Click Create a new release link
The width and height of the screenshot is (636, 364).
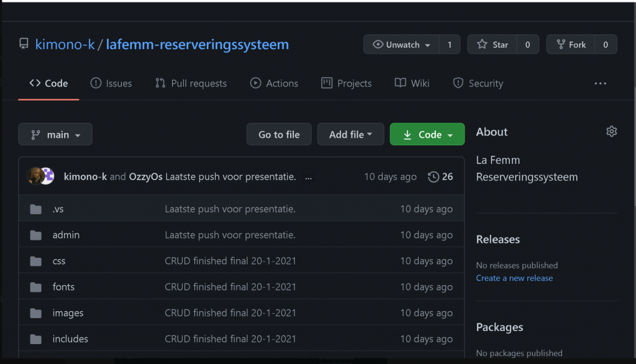point(514,278)
